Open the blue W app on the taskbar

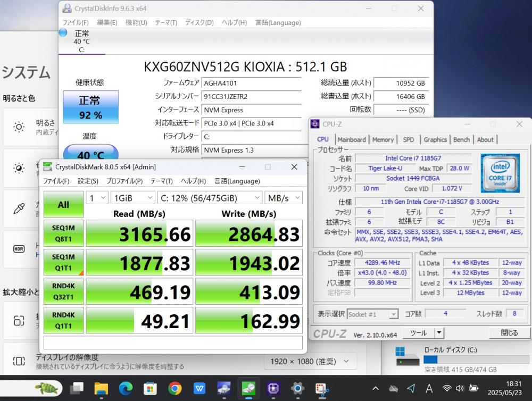[x=199, y=388]
